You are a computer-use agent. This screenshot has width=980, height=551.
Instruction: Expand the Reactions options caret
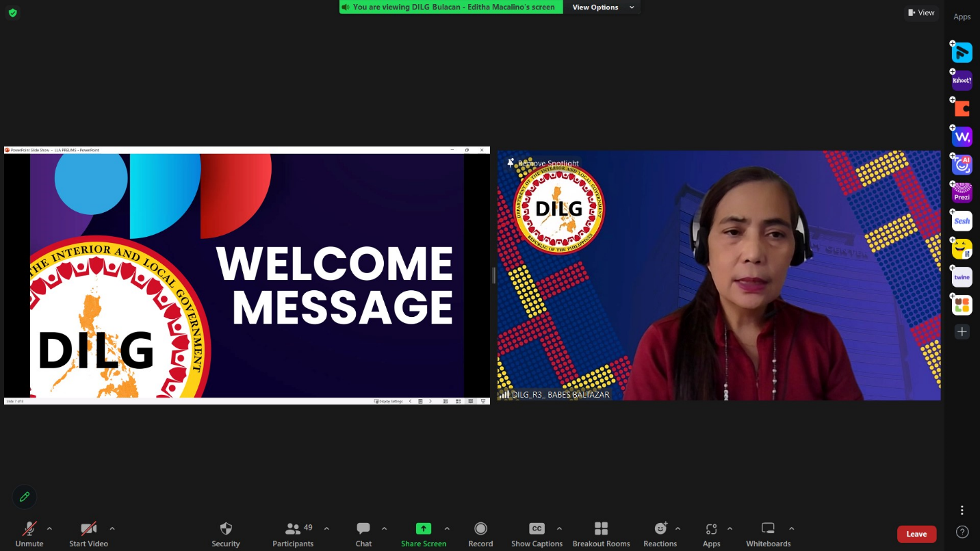[678, 528]
